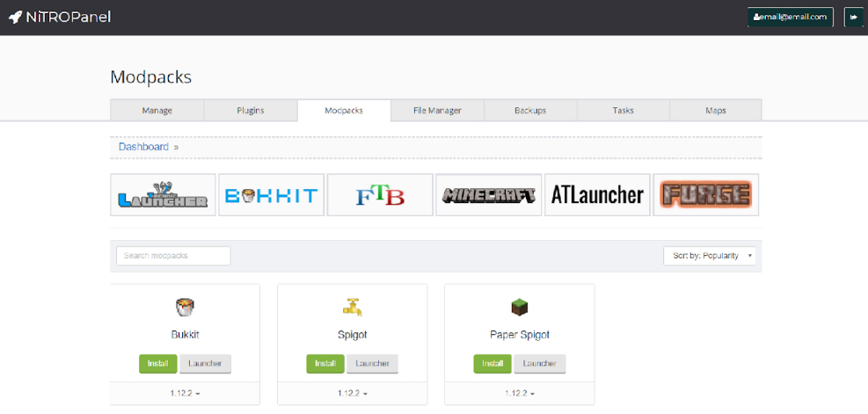
Task: Open the Plugins tab
Action: click(x=251, y=111)
